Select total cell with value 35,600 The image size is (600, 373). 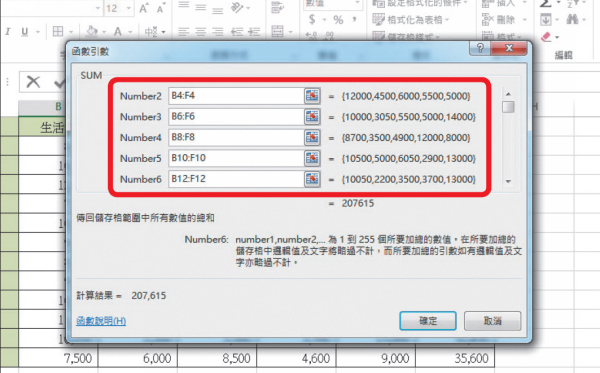[x=455, y=358]
